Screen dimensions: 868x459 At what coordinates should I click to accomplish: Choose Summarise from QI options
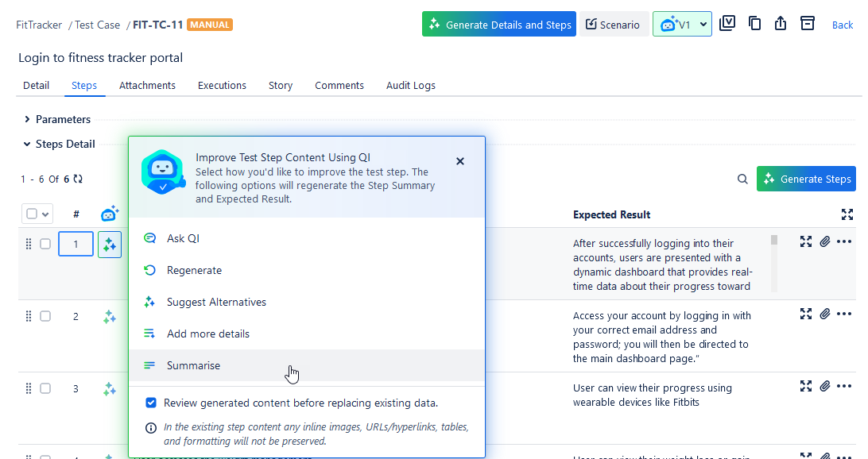193,366
